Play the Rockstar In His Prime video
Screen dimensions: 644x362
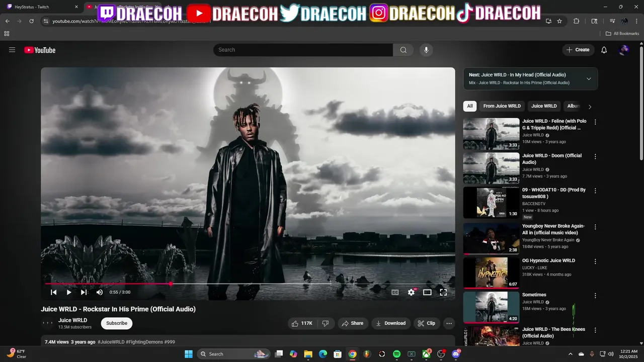pyautogui.click(x=69, y=292)
